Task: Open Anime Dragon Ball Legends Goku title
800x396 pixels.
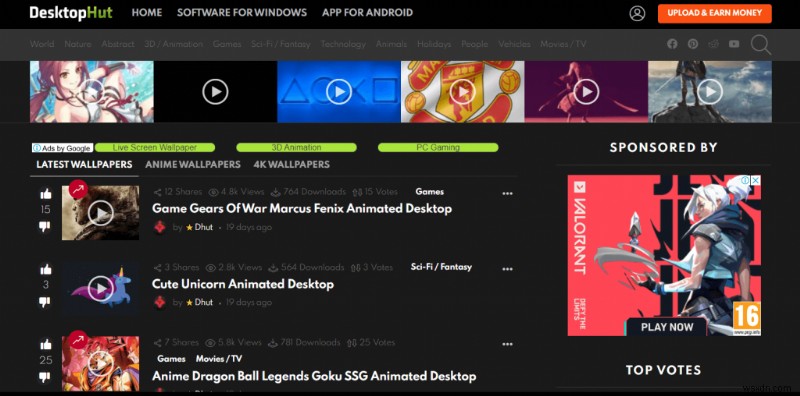Action: point(314,376)
